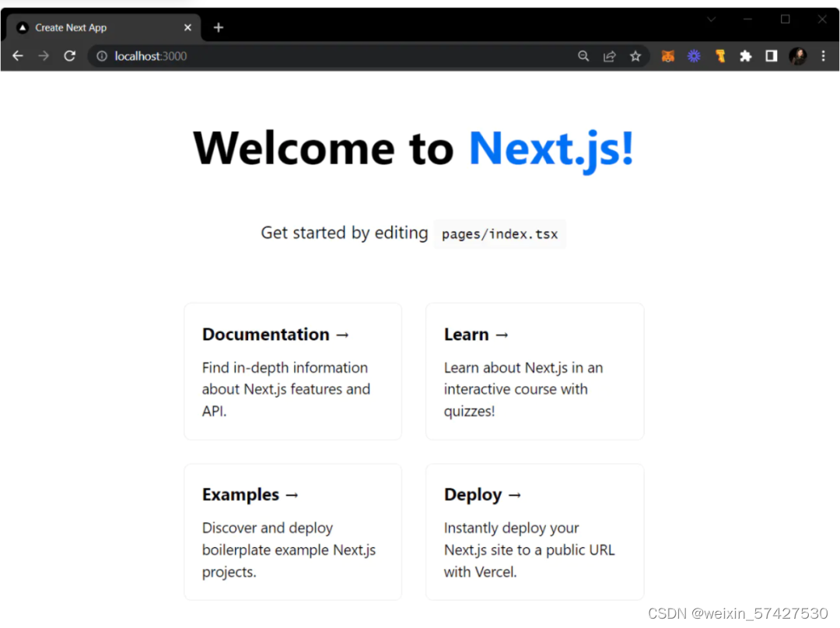Click the 'Get started by editing' text
Screen dimensions: 840x628
click(345, 233)
